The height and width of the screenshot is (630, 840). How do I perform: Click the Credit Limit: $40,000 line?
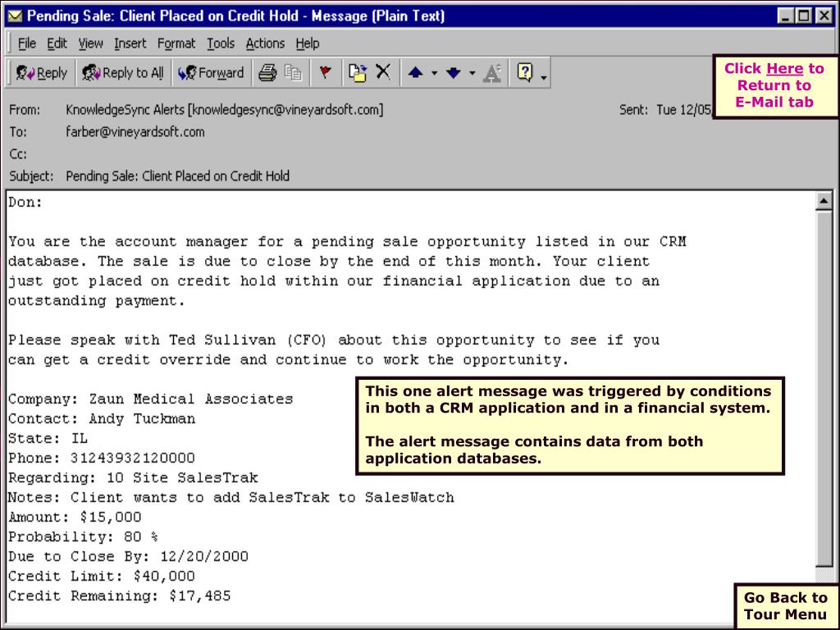pos(101,577)
